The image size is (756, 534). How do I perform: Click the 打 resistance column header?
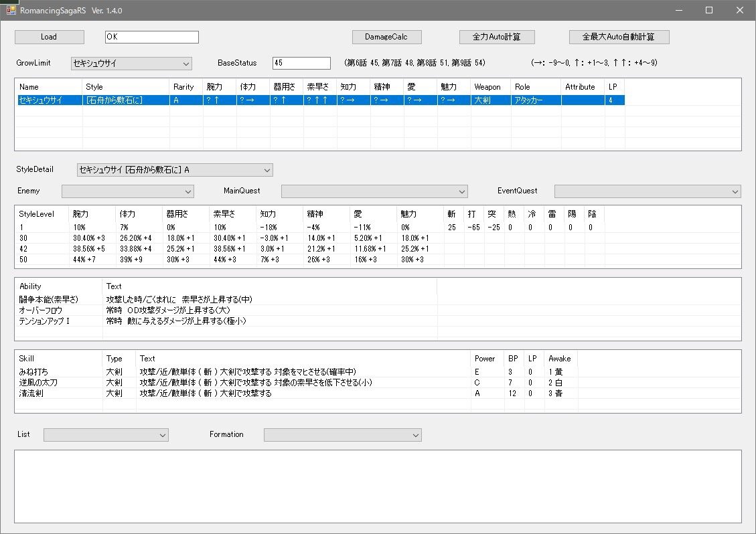pos(474,213)
